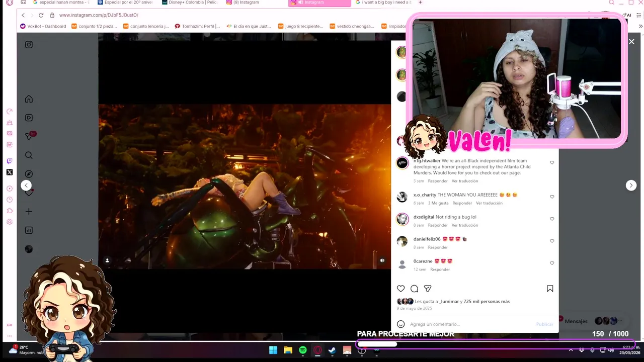Focus the 'Agrega un comentario' field
Viewport: 644px width, 362px height.
[470, 324]
